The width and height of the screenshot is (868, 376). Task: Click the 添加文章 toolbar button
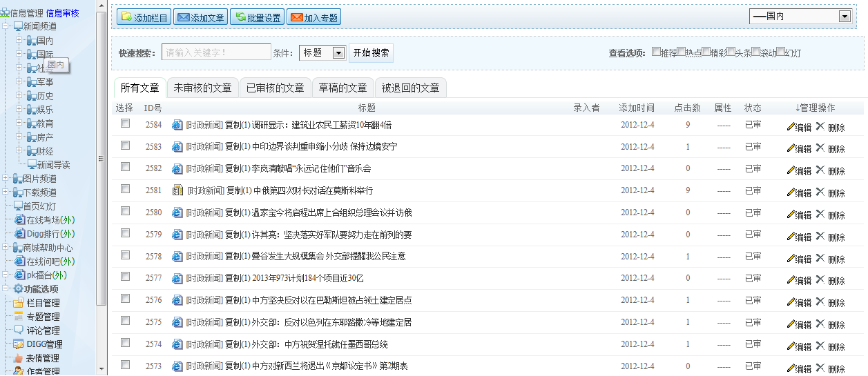[200, 17]
